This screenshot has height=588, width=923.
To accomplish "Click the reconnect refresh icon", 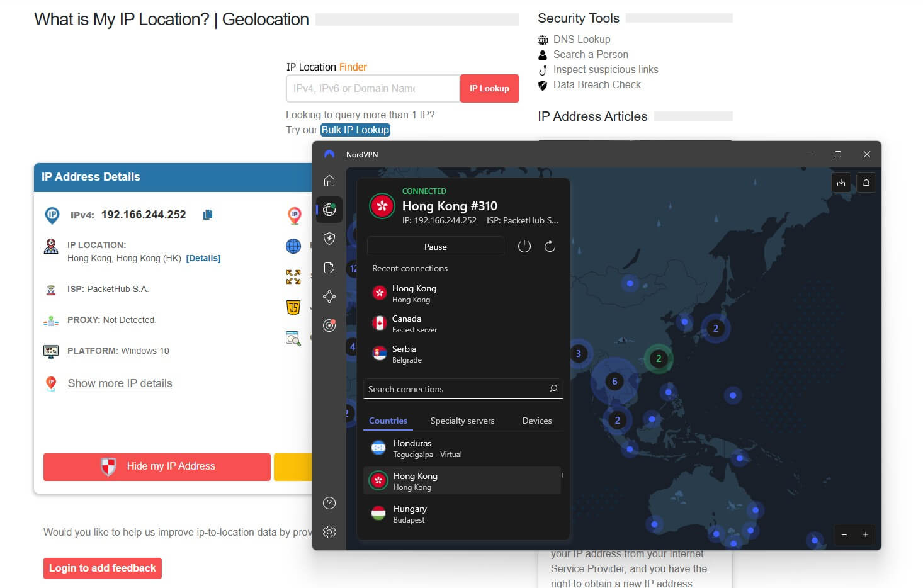I will point(550,246).
